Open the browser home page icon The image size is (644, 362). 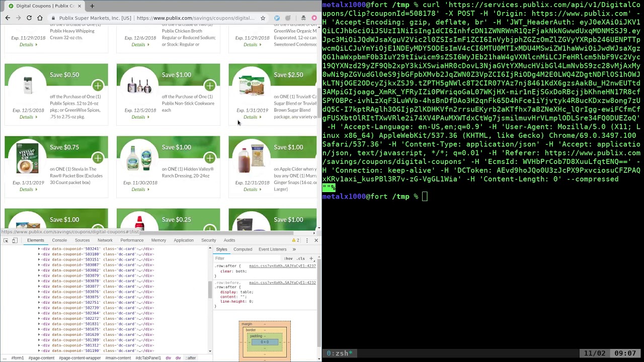(x=40, y=18)
